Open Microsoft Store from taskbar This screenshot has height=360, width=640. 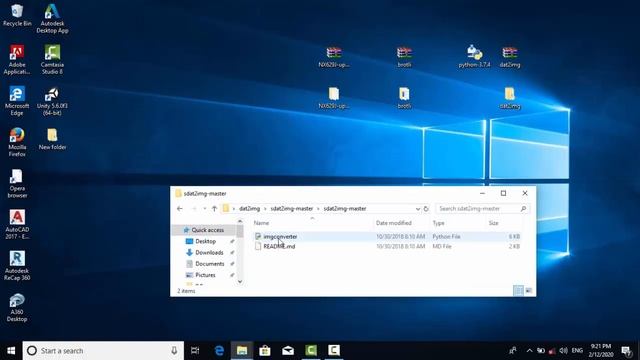[265, 351]
